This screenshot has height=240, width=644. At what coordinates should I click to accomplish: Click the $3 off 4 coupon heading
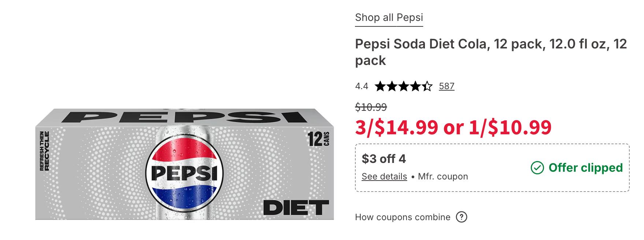(x=384, y=159)
